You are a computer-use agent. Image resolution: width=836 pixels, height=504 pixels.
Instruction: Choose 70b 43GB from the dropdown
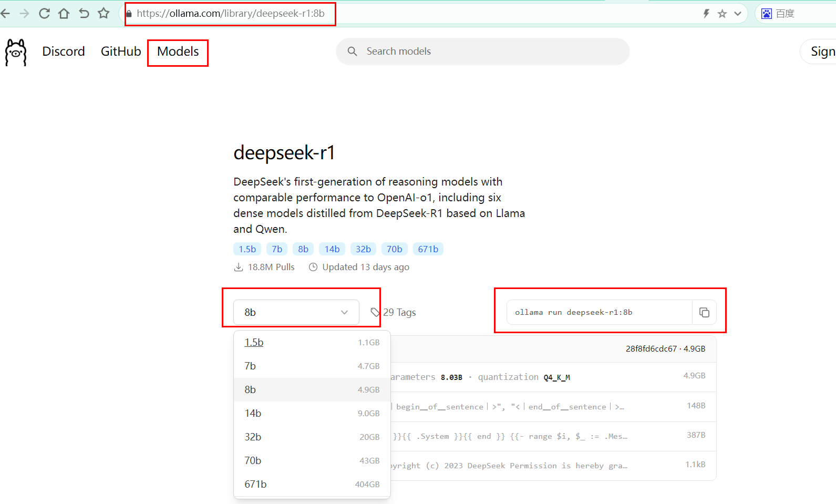pos(312,461)
